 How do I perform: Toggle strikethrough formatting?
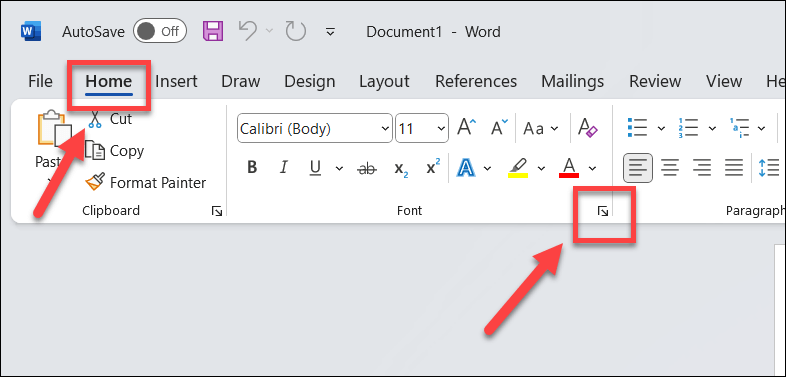367,169
